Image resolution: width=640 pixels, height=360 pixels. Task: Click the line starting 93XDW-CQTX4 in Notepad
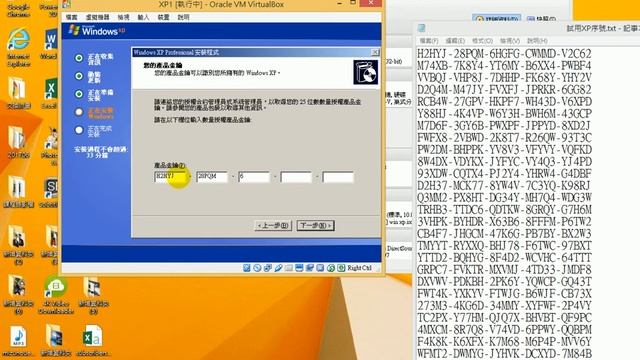(504, 173)
